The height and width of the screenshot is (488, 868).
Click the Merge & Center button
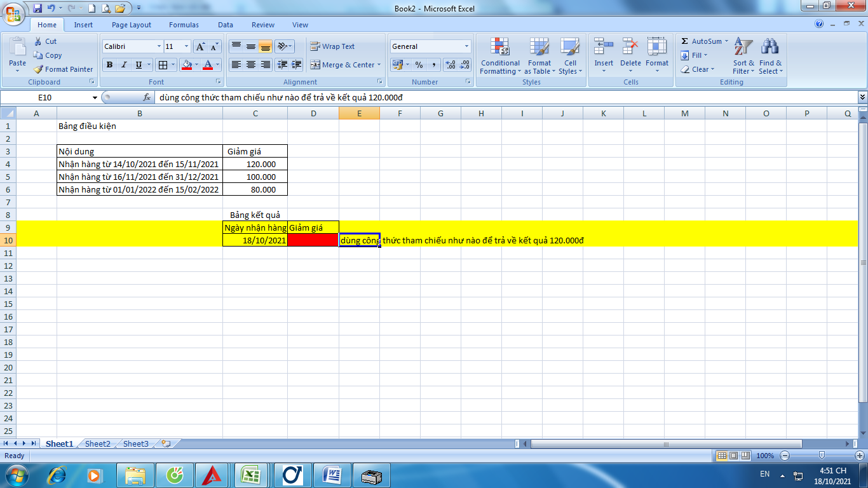[343, 65]
